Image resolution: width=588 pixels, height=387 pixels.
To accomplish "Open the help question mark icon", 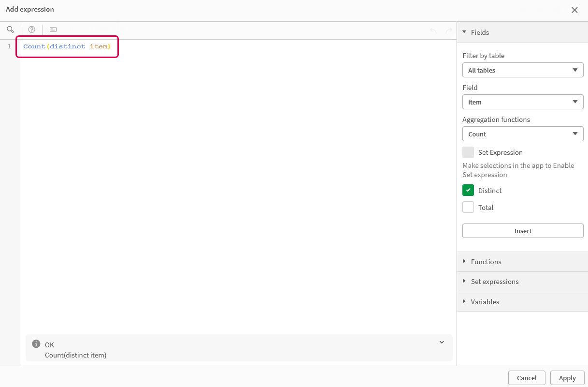I will [x=32, y=30].
